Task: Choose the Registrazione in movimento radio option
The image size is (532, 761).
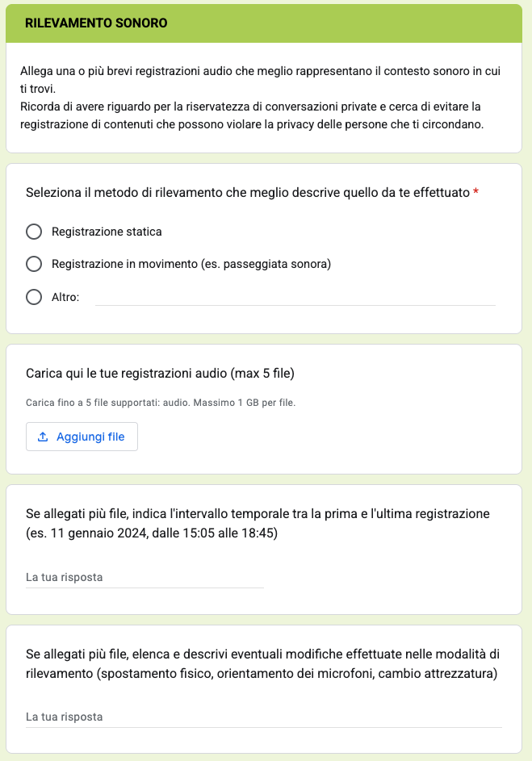Action: (x=34, y=264)
